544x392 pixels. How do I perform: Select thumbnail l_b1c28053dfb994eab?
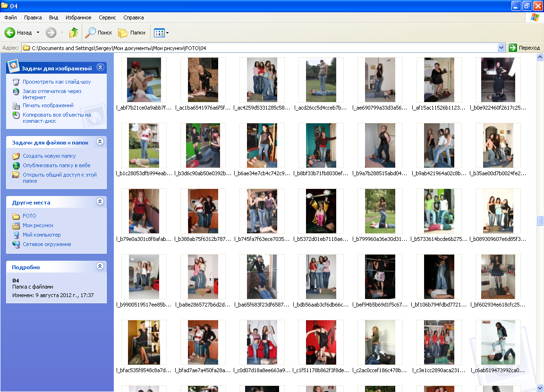[x=144, y=145]
